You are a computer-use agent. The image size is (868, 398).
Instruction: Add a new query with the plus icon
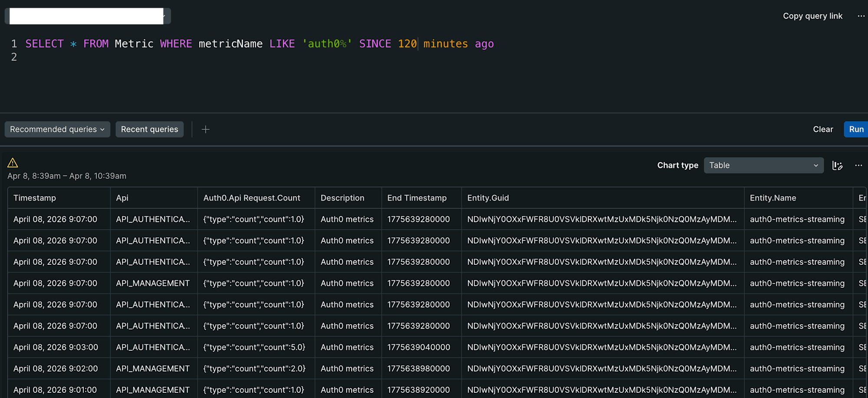click(205, 129)
